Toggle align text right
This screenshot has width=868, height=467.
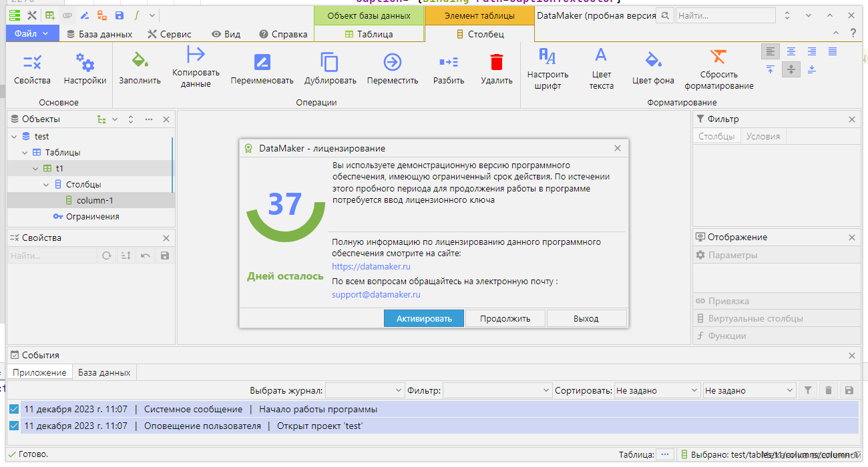point(812,51)
